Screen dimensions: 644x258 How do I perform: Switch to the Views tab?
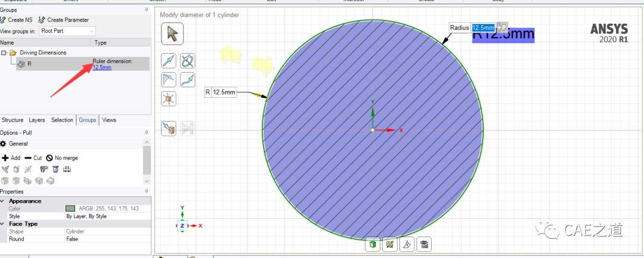[x=109, y=120]
